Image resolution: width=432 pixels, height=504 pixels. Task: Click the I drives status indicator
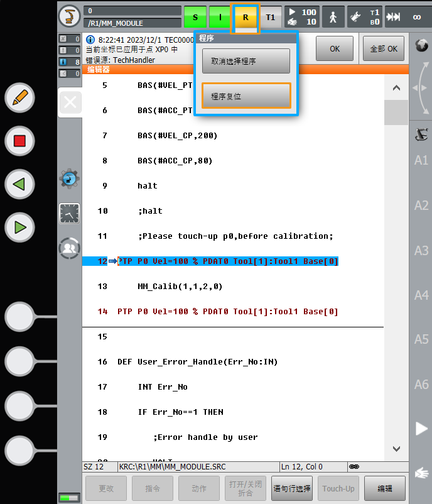(x=220, y=17)
